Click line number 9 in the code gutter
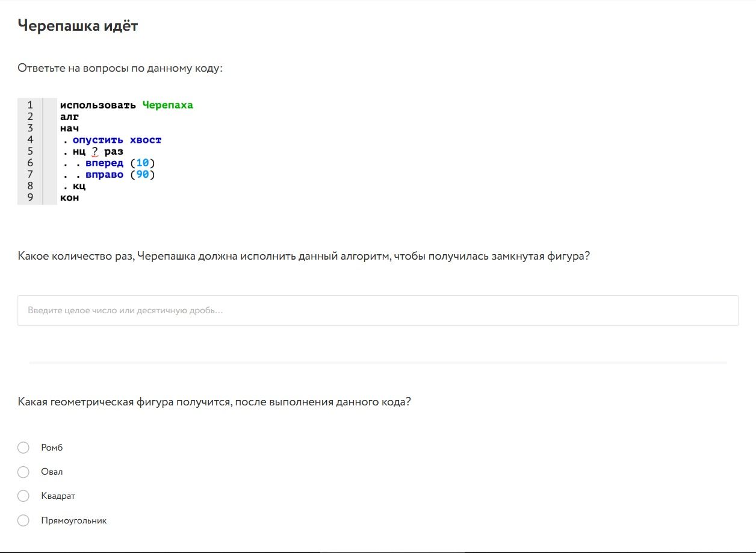Screen dimensions: 756x553 click(x=30, y=198)
